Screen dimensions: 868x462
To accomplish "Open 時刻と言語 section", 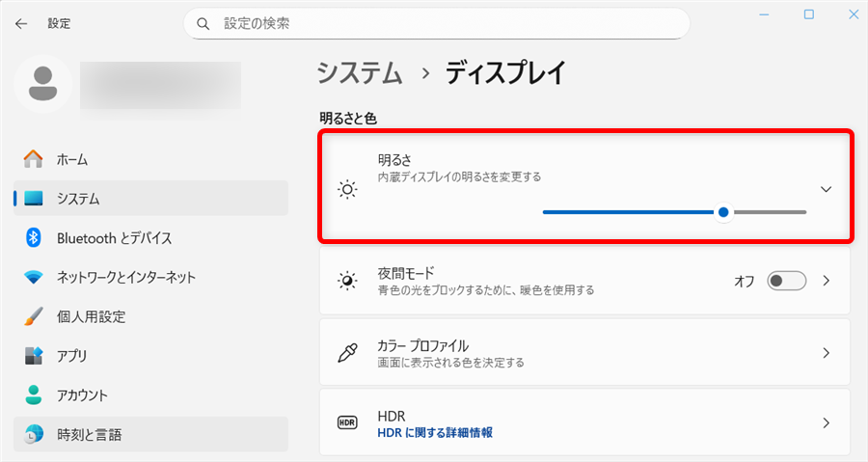I will click(150, 434).
